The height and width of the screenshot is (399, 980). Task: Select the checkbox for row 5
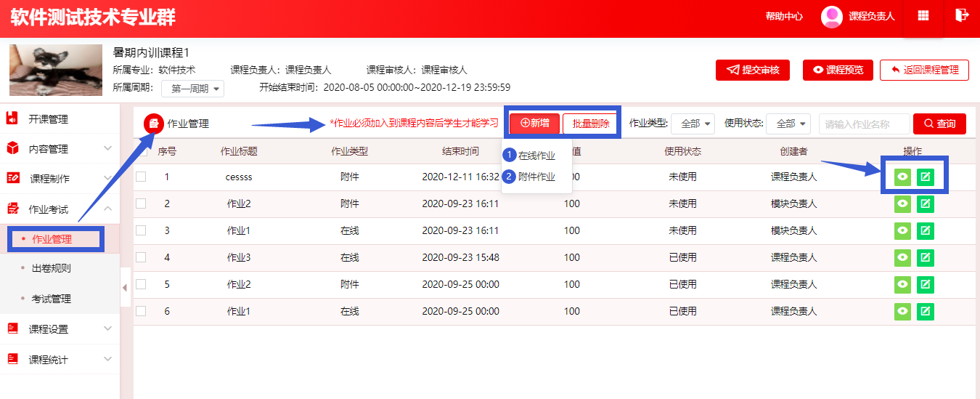(141, 284)
